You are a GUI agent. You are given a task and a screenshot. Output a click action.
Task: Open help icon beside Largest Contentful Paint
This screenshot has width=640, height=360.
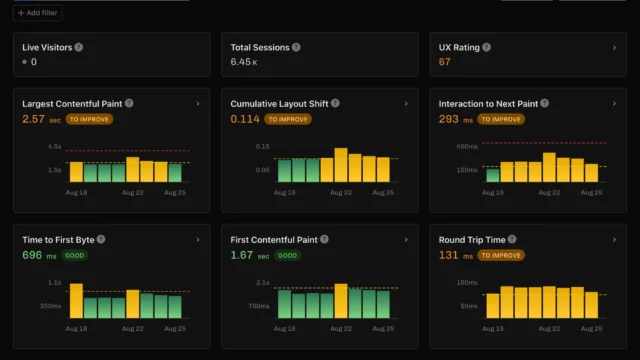(129, 103)
